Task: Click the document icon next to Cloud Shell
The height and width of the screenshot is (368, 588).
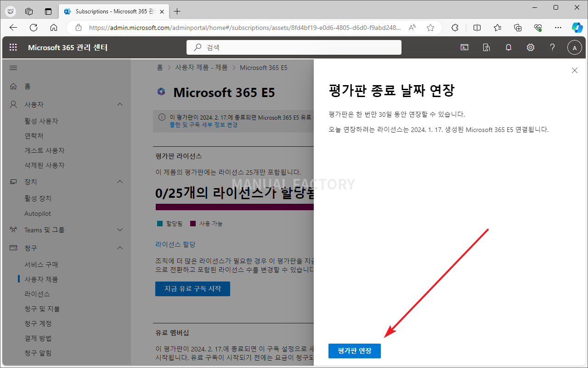Action: click(486, 47)
